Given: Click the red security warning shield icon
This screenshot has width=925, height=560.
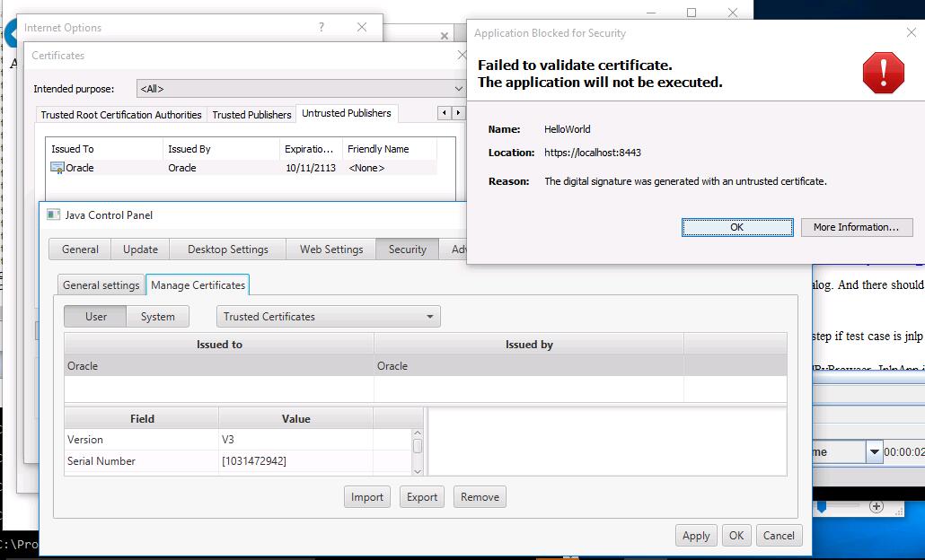Looking at the screenshot, I should (883, 73).
